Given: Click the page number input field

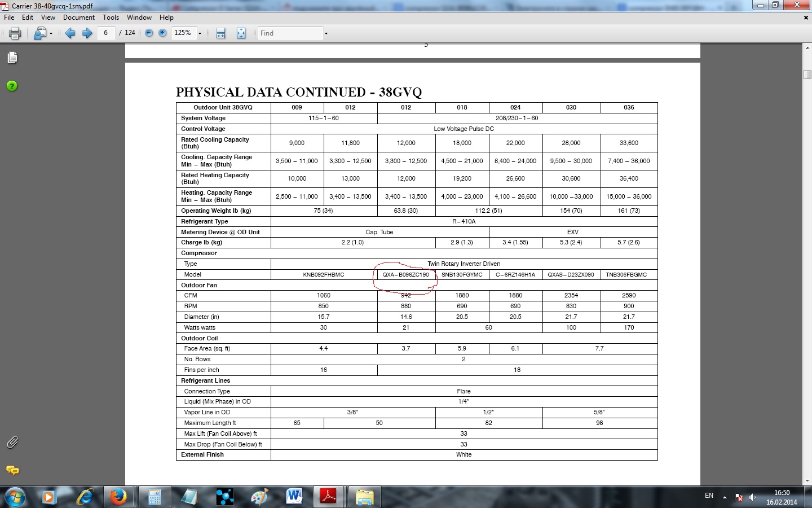Looking at the screenshot, I should click(106, 33).
